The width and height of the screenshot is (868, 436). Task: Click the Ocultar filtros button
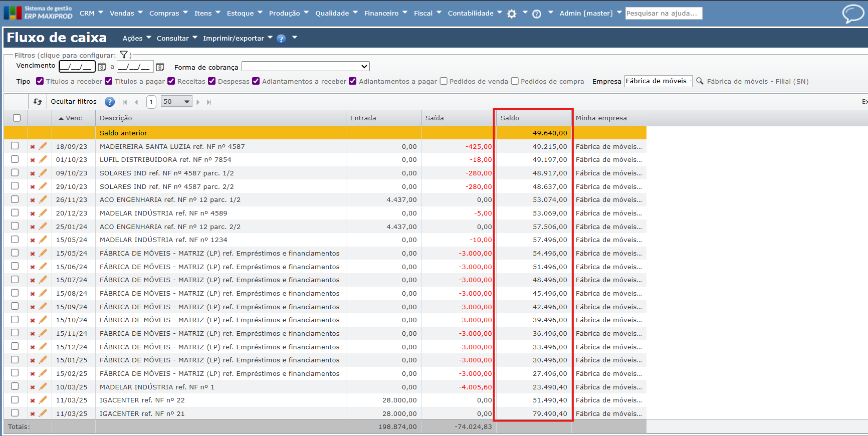[74, 102]
